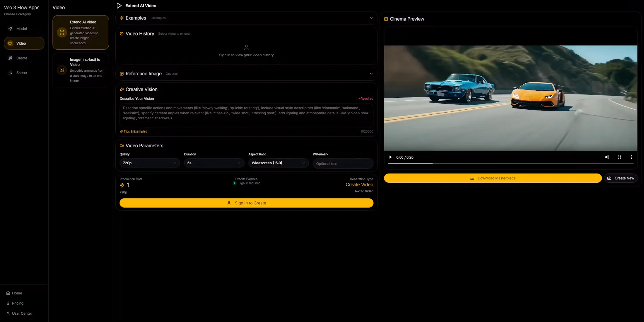Expand the Examples section chevron

click(x=371, y=18)
